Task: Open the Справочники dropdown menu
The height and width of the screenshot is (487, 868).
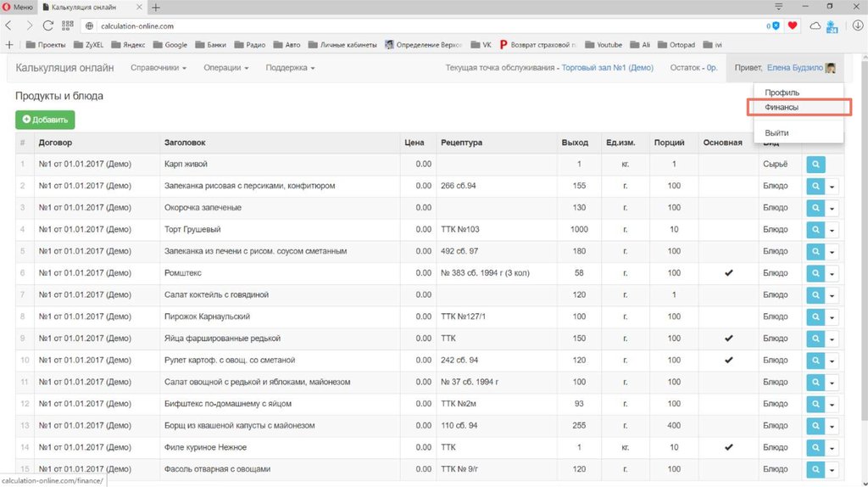Action: tap(159, 68)
